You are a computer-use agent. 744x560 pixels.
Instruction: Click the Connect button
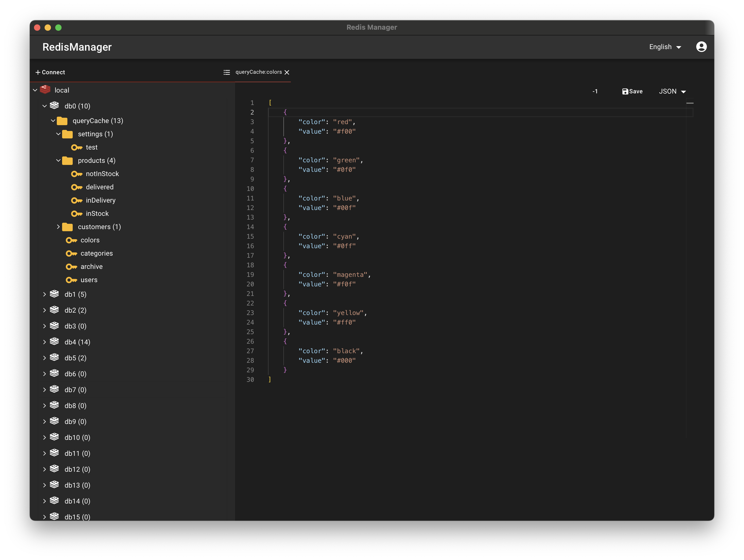pyautogui.click(x=50, y=72)
